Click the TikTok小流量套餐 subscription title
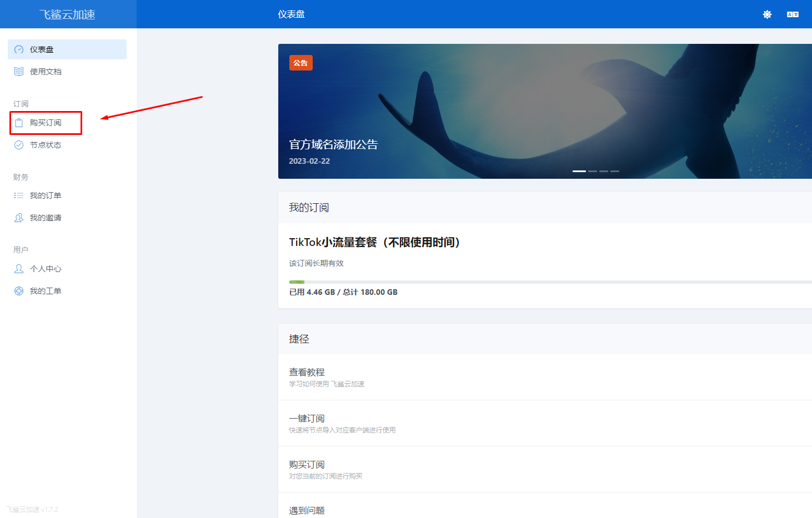 pos(375,242)
